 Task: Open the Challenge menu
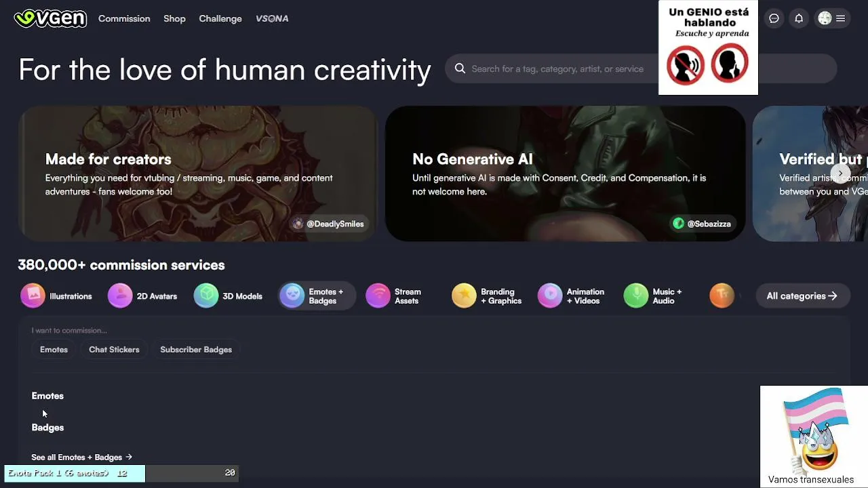point(220,18)
